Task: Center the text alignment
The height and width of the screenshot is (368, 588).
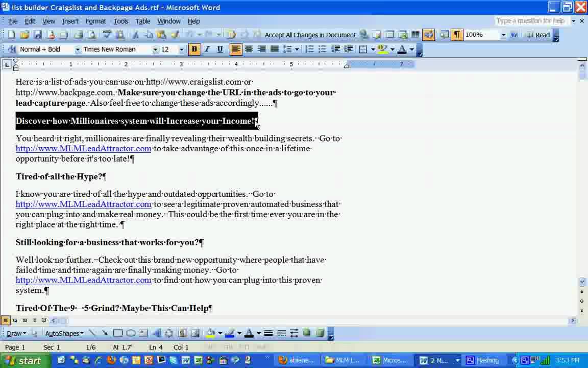Action: point(249,49)
